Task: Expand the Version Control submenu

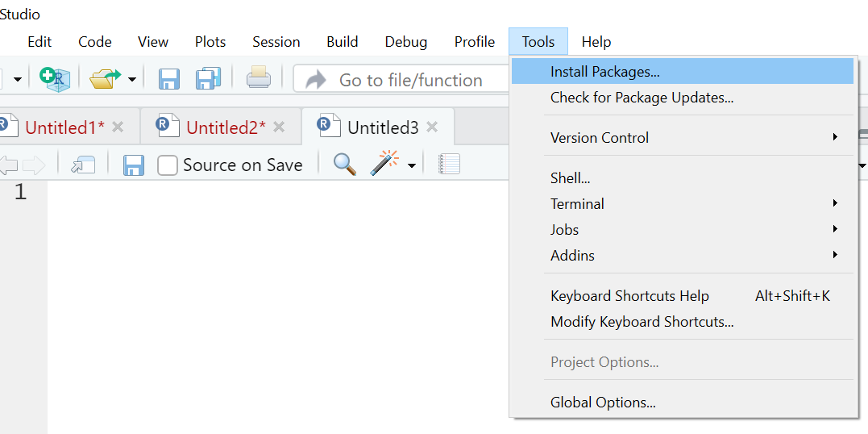Action: (x=836, y=138)
